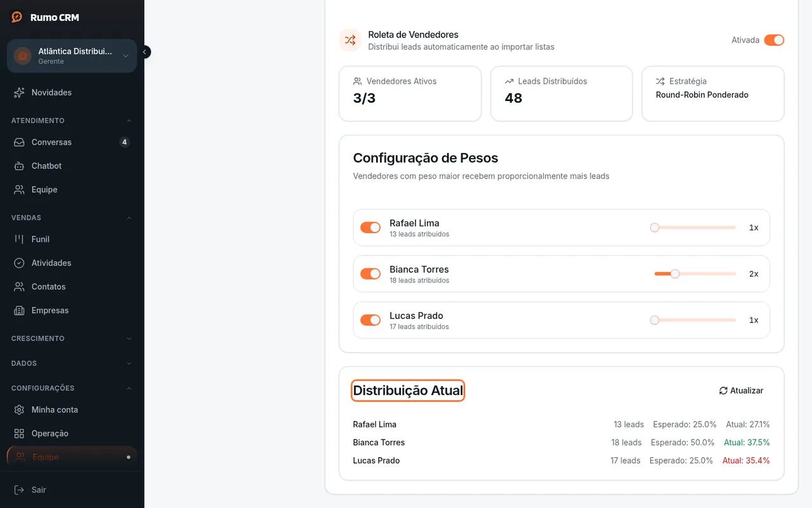Screen dimensions: 812x508
Task: Expand the Dados section
Action: 72,363
